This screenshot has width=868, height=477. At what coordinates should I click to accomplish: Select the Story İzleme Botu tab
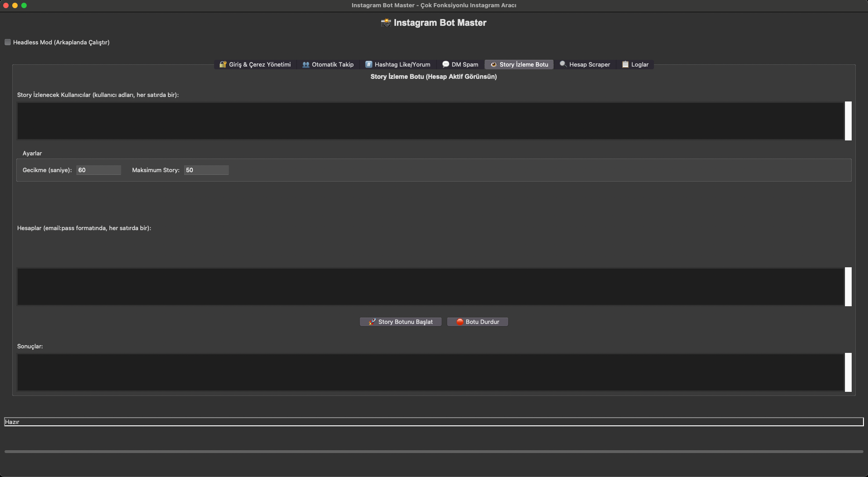coord(519,64)
